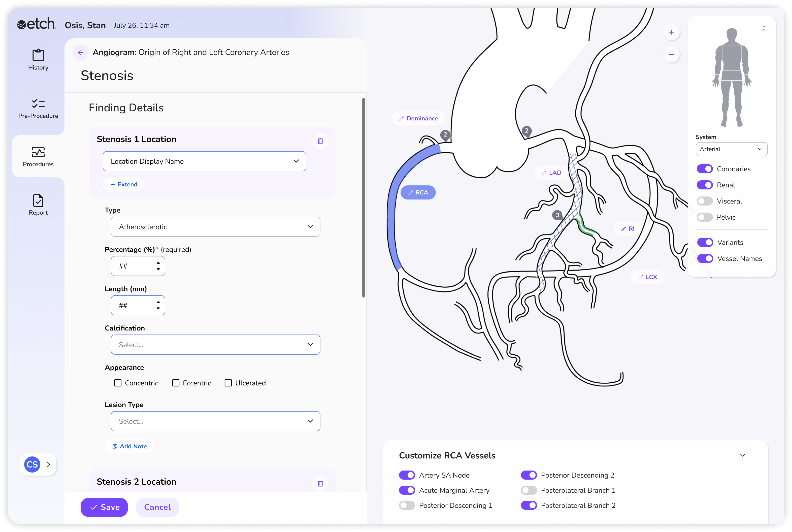Image resolution: width=792 pixels, height=532 pixels.
Task: Delete Stenosis 1 Location with trash icon
Action: 320,141
